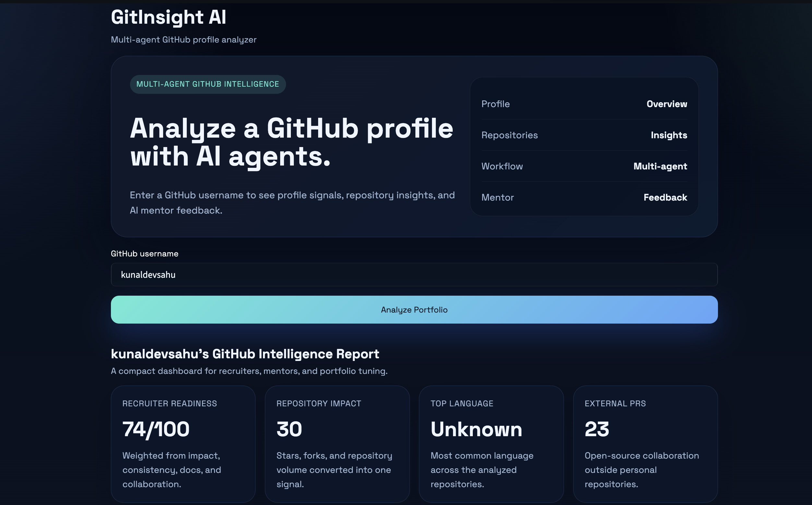Click the External PRs description text
This screenshot has height=505, width=812.
coord(641,470)
